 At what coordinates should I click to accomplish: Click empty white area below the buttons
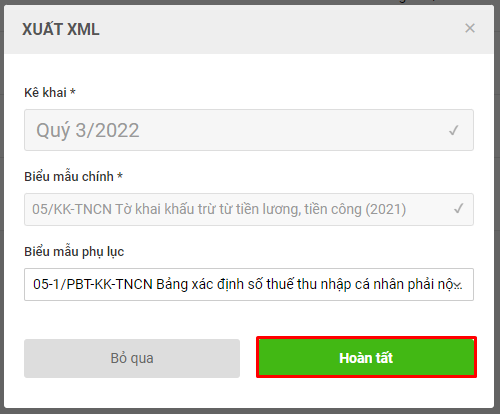(x=249, y=393)
